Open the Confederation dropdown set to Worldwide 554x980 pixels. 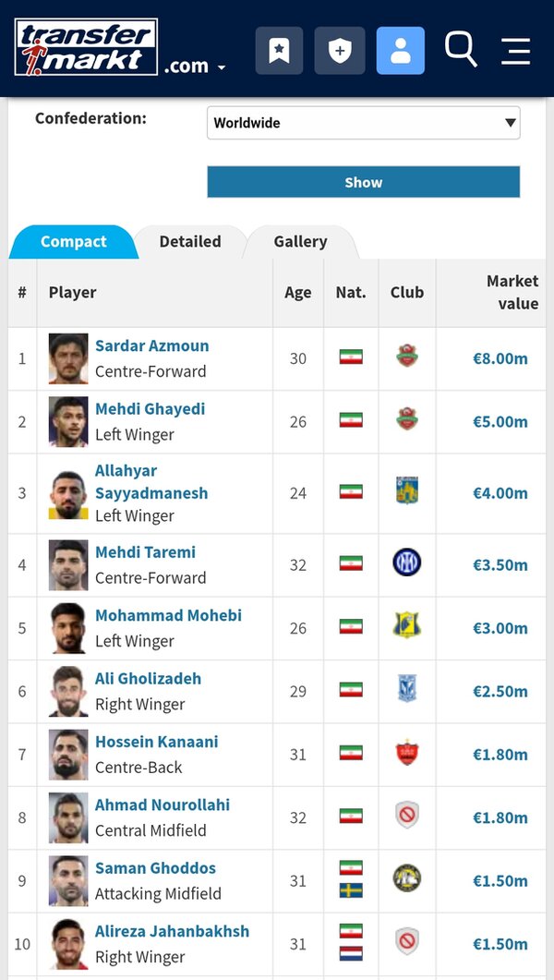(363, 122)
